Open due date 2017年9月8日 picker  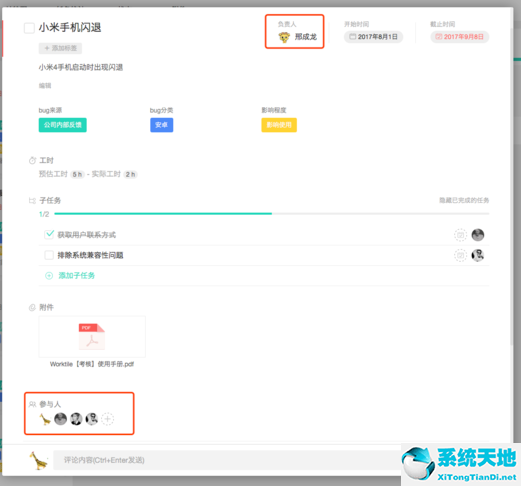[x=460, y=37]
